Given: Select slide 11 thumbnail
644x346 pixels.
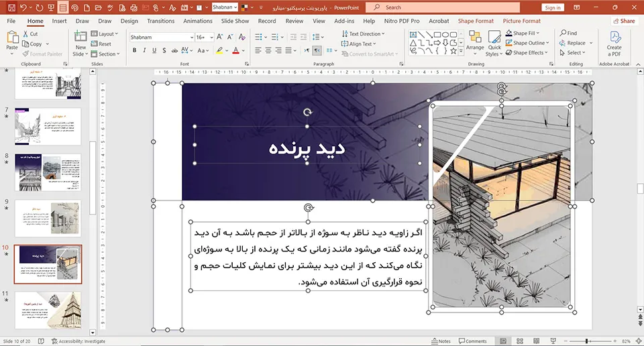Looking at the screenshot, I should (48, 310).
